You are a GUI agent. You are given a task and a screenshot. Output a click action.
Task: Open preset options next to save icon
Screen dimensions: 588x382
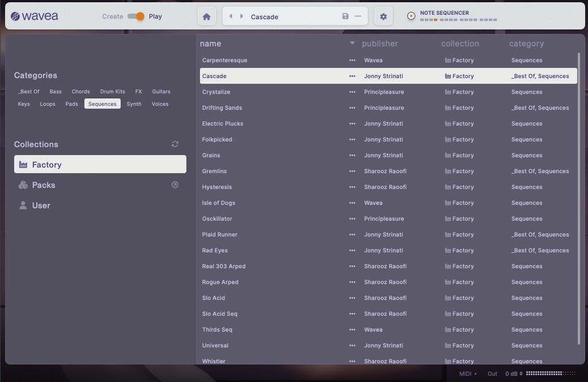358,16
